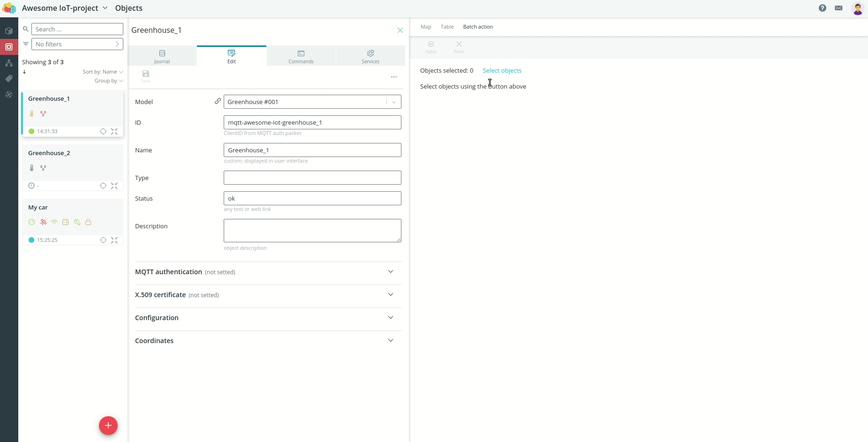Click the ID input field
868x442 pixels.
pos(312,122)
